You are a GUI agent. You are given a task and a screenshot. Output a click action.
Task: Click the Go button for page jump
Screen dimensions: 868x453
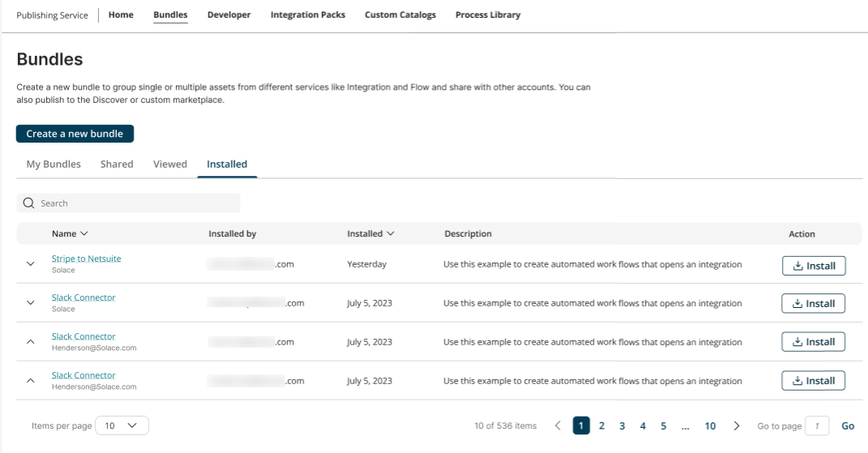pyautogui.click(x=848, y=426)
